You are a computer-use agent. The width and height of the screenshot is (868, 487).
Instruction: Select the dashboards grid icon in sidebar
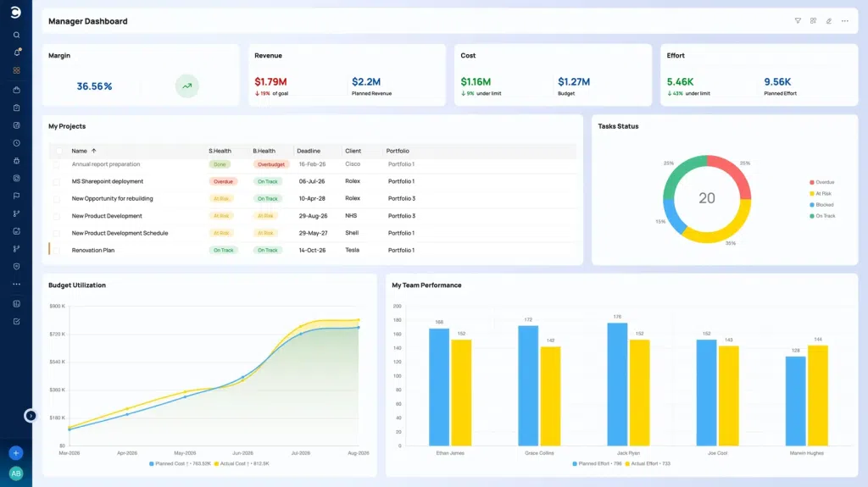point(17,70)
